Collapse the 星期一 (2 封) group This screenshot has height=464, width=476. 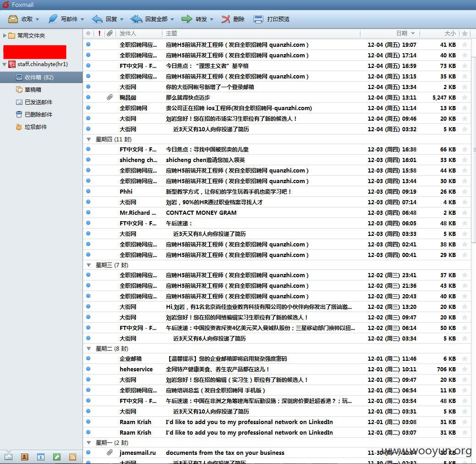coord(89,443)
